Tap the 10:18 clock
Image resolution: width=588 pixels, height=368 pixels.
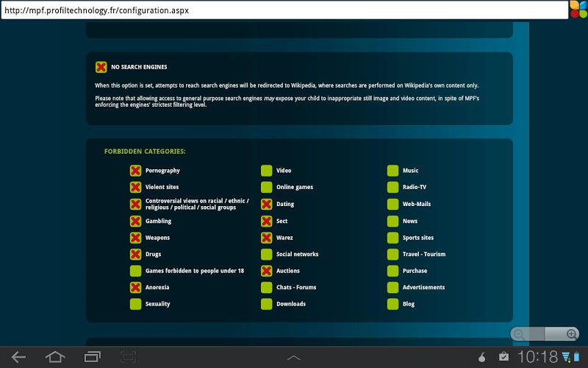click(538, 357)
